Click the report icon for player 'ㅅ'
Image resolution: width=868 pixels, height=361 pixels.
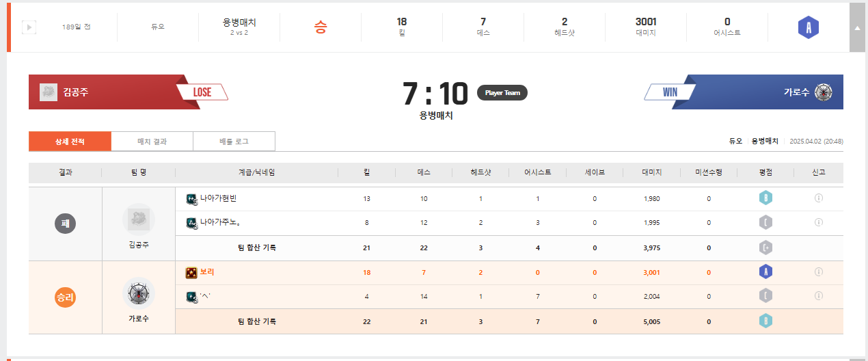(x=818, y=296)
